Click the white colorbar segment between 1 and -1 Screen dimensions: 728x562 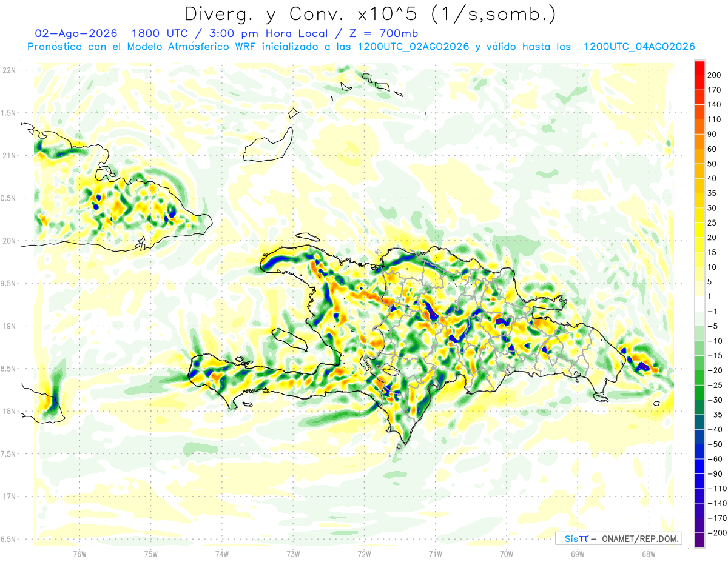[699, 304]
